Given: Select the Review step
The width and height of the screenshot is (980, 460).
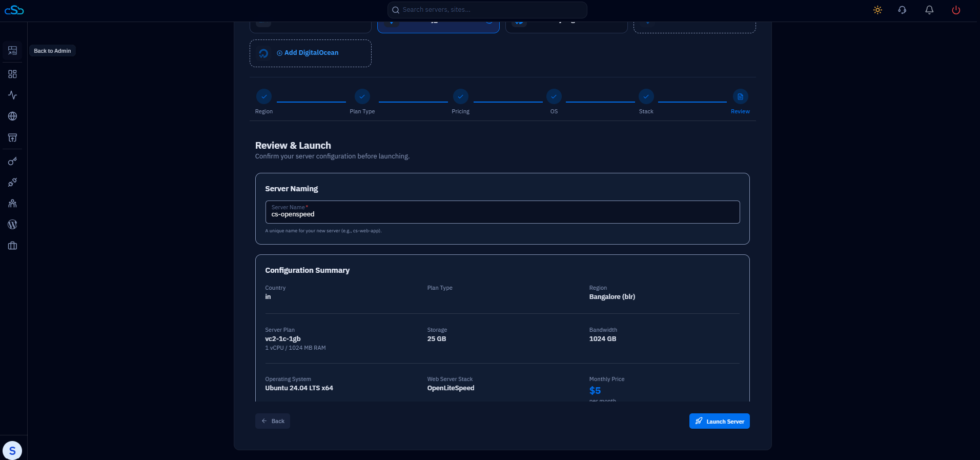Looking at the screenshot, I should tap(740, 102).
